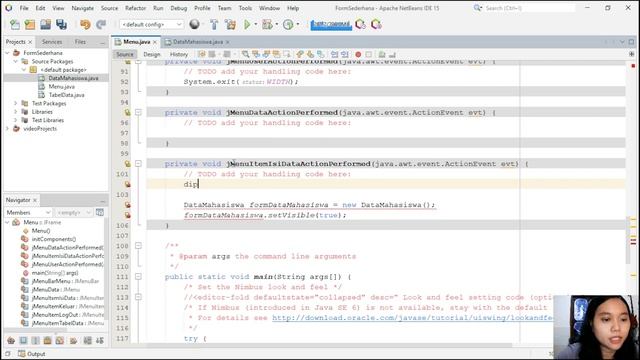Toggle Bookmark in editor toolbar
Screen dimensions: 640x360
tap(321, 54)
